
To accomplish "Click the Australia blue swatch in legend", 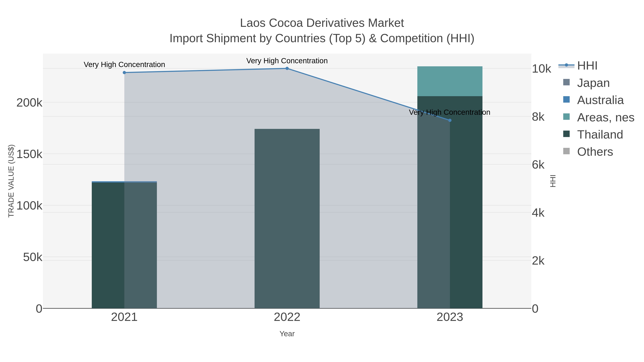I will (566, 99).
